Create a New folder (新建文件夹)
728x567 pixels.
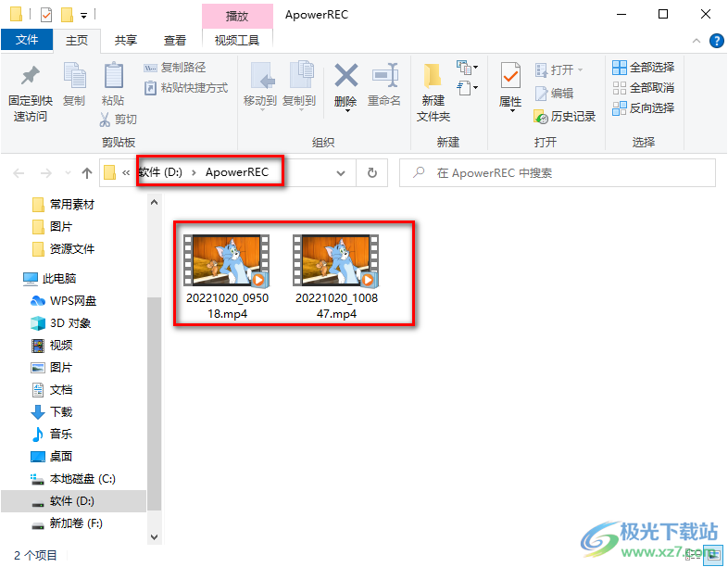point(433,93)
